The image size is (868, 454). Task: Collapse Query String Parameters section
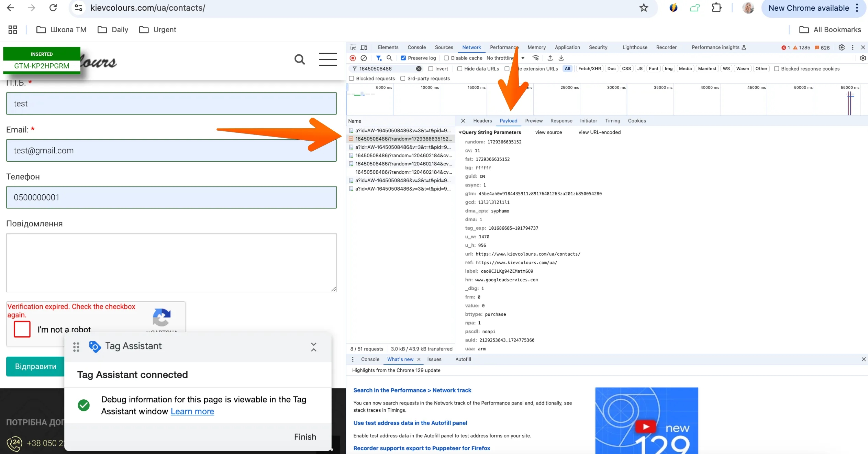460,132
